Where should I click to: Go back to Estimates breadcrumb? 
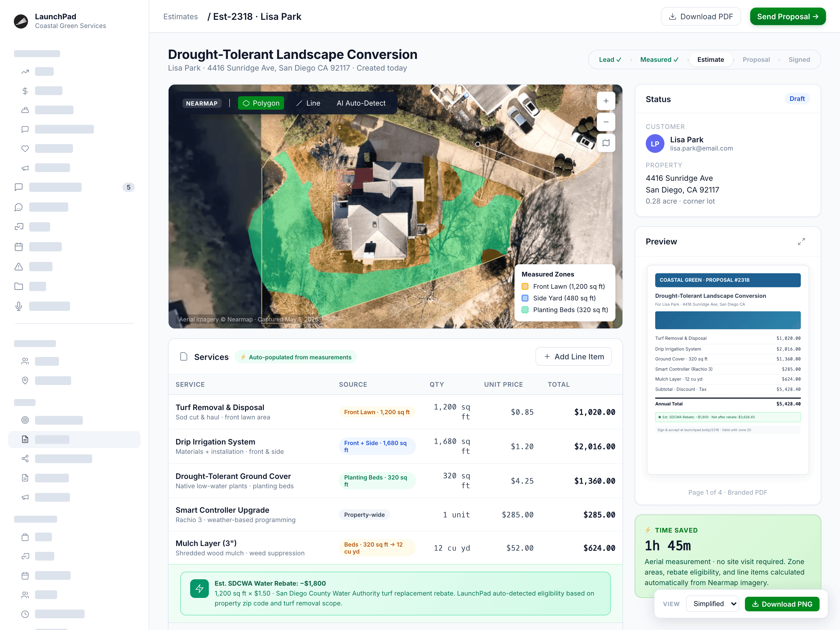click(x=180, y=17)
